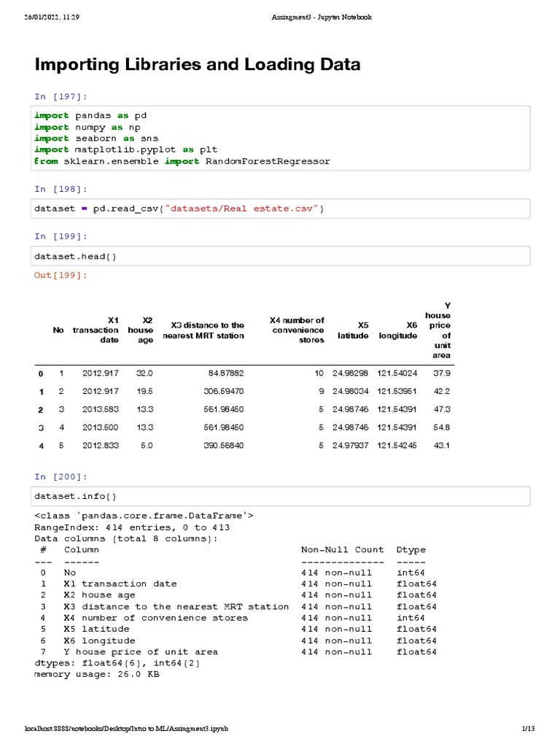Screen dimensions: 560x747
Task: Click the latitude value 24.97937
Action: click(351, 446)
